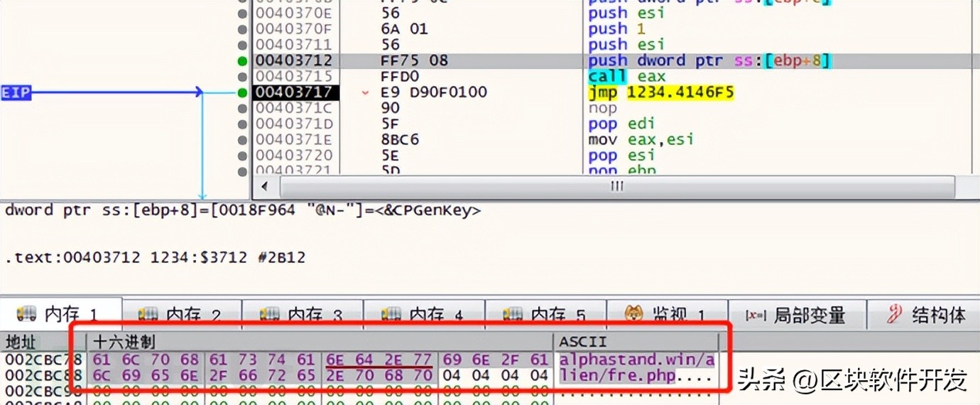Click the <&CPGenKey> info line
Viewport: 980px width, 405px height.
click(x=242, y=211)
